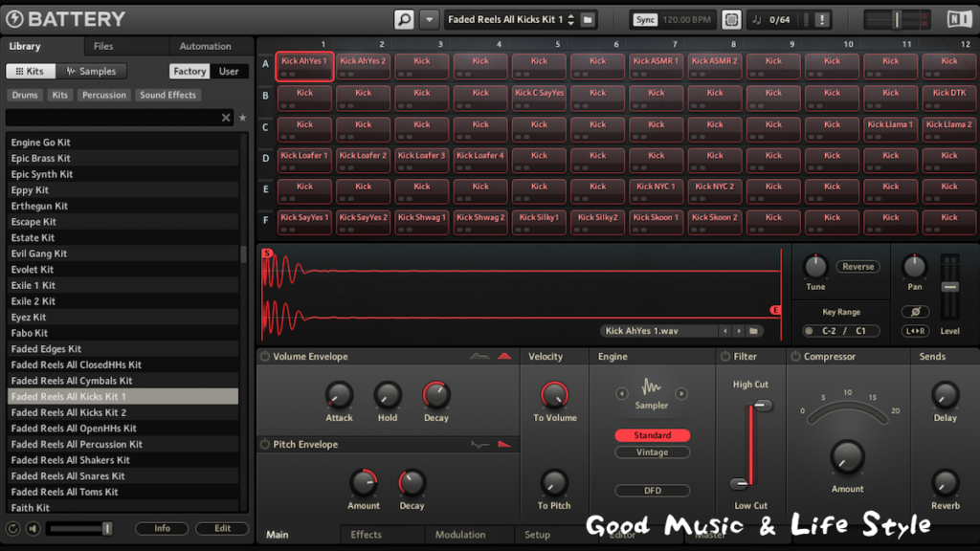This screenshot has height=551, width=980.
Task: Show User library content
Action: click(x=229, y=71)
